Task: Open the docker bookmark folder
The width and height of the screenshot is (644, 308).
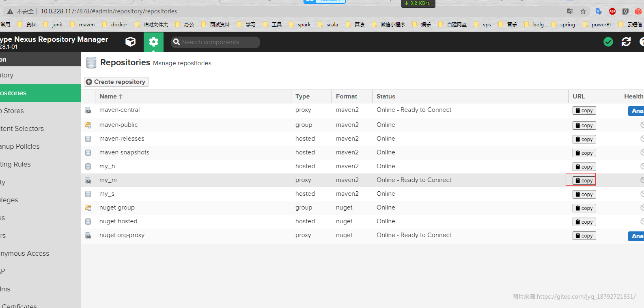Action: point(115,25)
